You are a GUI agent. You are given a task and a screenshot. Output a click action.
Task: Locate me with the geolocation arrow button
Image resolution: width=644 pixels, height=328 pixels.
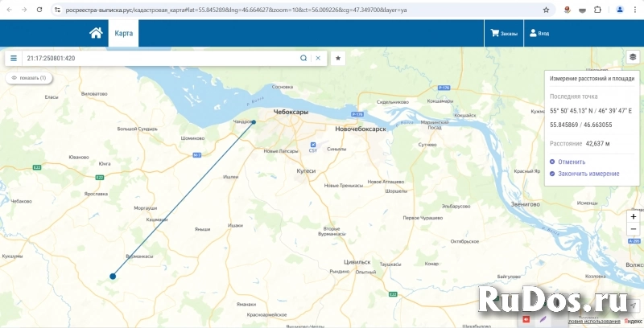[633, 305]
